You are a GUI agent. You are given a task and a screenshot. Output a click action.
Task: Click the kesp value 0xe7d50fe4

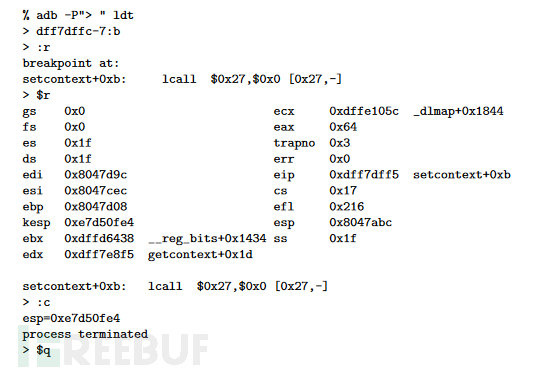[x=99, y=222]
